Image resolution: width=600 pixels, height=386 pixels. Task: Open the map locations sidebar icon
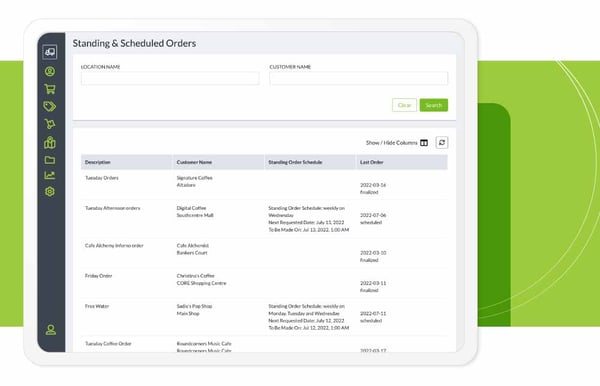tap(50, 142)
